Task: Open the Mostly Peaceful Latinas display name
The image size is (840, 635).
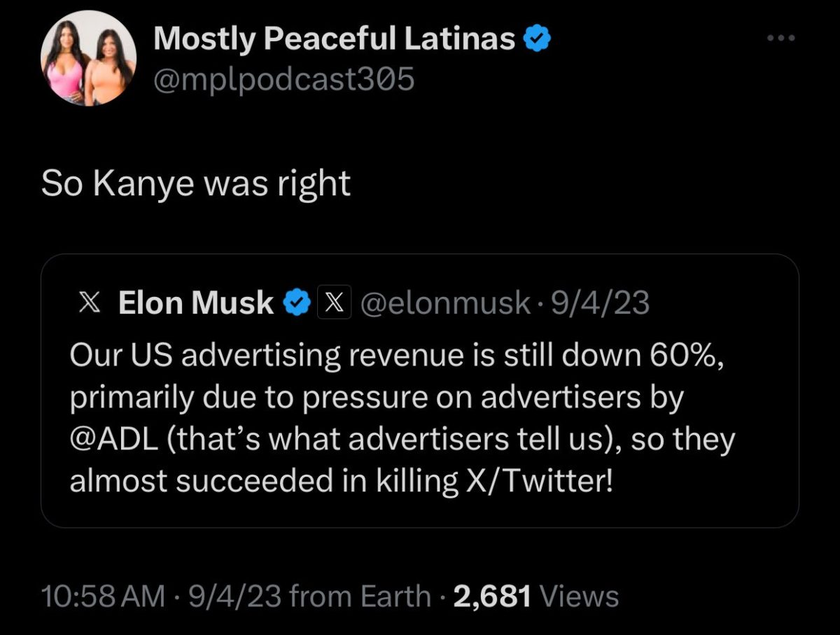Action: [x=335, y=40]
